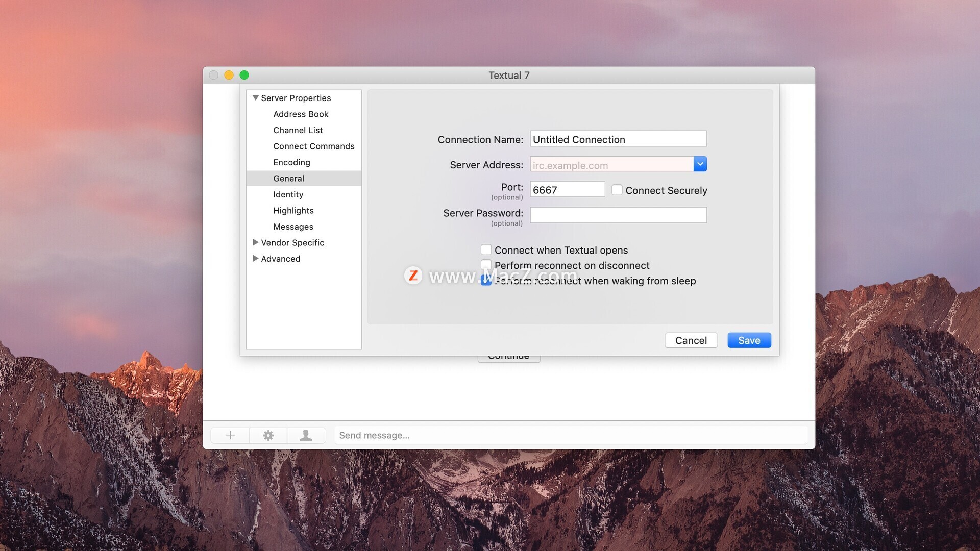Select Address Book in sidebar

(304, 114)
